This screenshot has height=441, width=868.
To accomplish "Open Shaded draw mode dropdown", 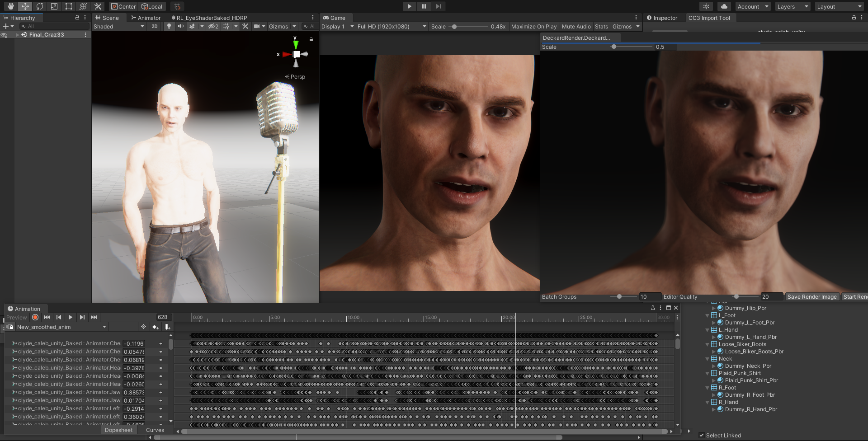I will [x=119, y=26].
